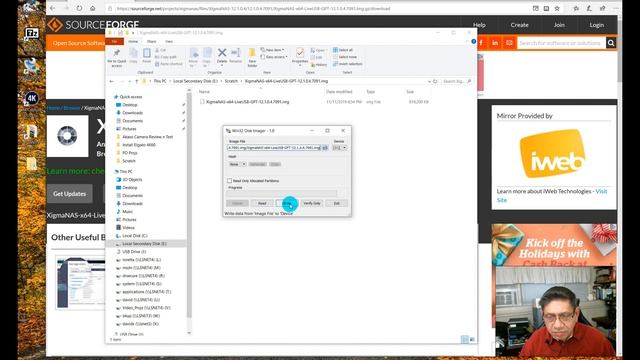Viewport: 640px width, 360px height.
Task: Open the Device drive dropdown
Action: pos(340,148)
